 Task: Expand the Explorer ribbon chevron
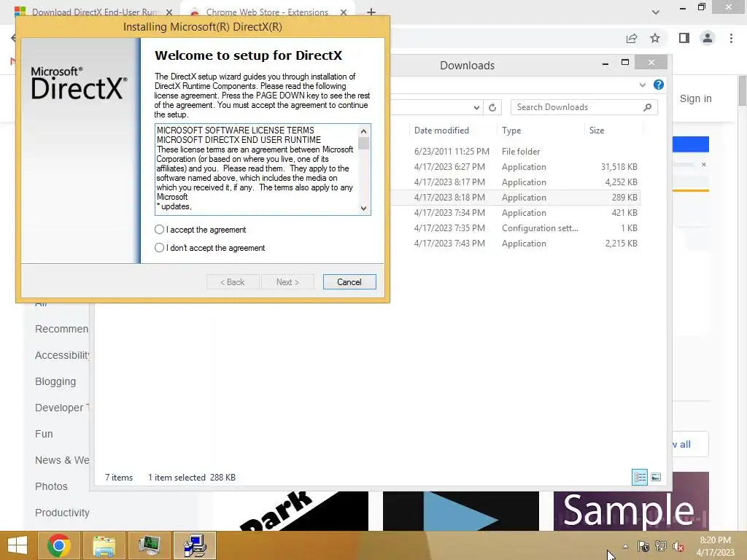click(642, 85)
